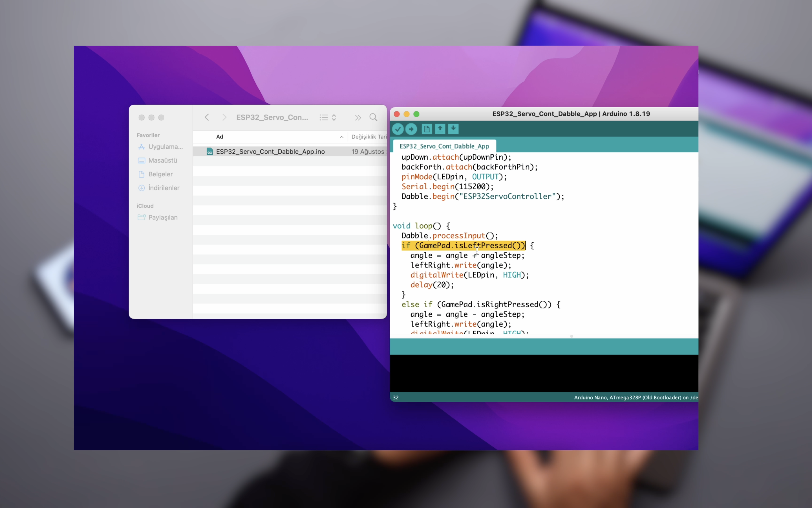Click the digitalWrite(LEDpin, HIGH); line above delay
This screenshot has width=812, height=508.
[469, 275]
